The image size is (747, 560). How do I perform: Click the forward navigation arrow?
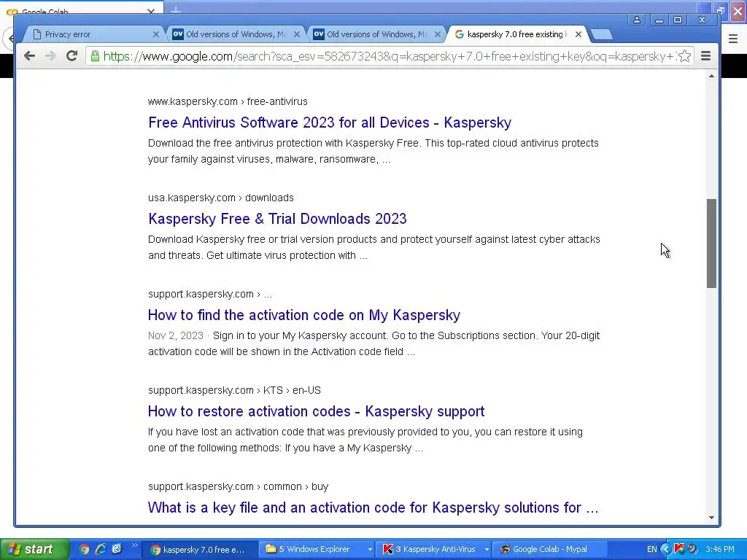pyautogui.click(x=50, y=56)
